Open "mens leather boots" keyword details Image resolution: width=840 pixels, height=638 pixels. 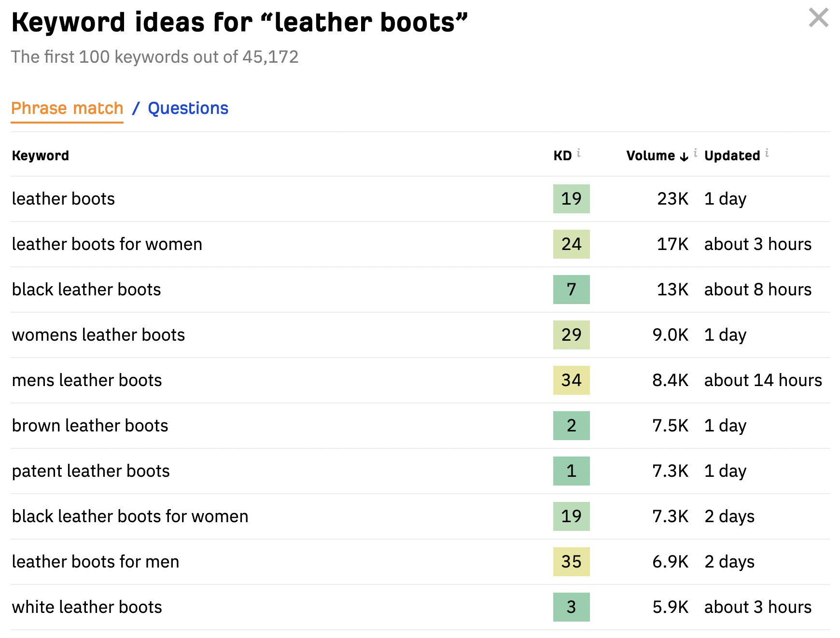coord(87,380)
